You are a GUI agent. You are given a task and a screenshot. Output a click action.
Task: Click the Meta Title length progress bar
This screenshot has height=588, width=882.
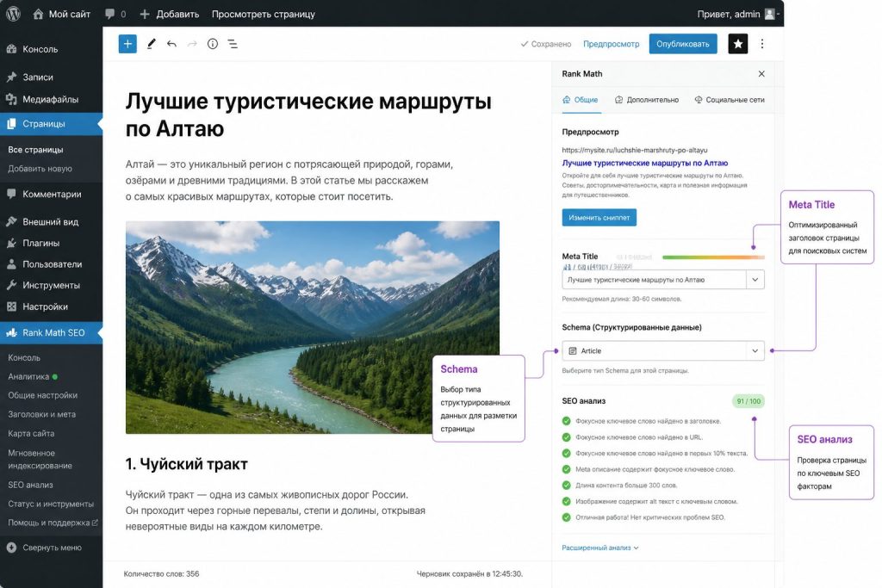713,257
